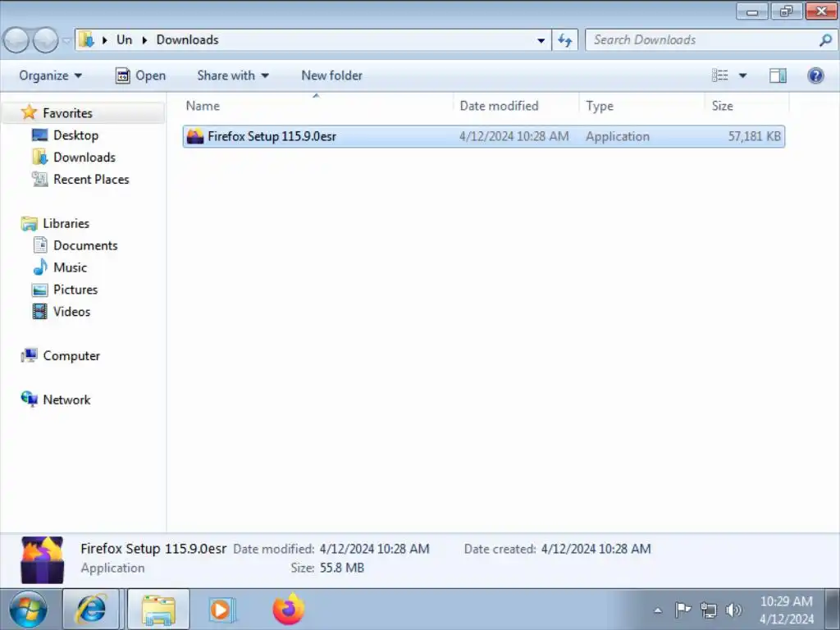The image size is (840, 630).
Task: Sort files by Date modified column
Action: click(517, 106)
